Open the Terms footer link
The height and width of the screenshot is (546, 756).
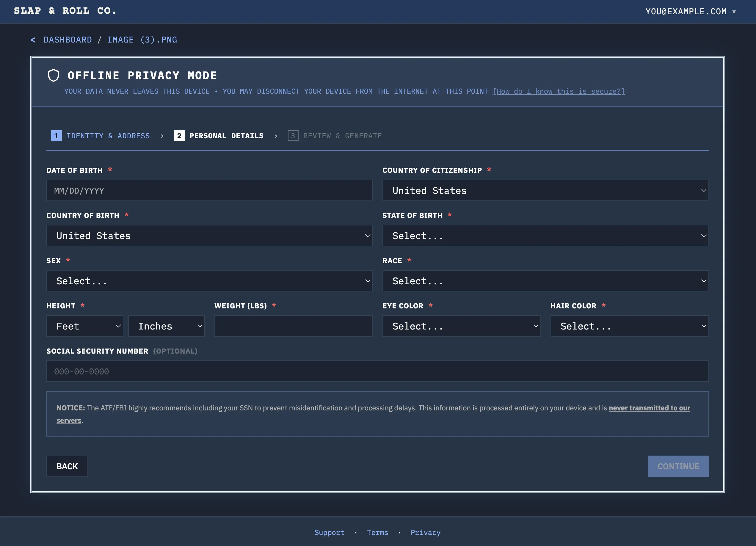point(377,532)
